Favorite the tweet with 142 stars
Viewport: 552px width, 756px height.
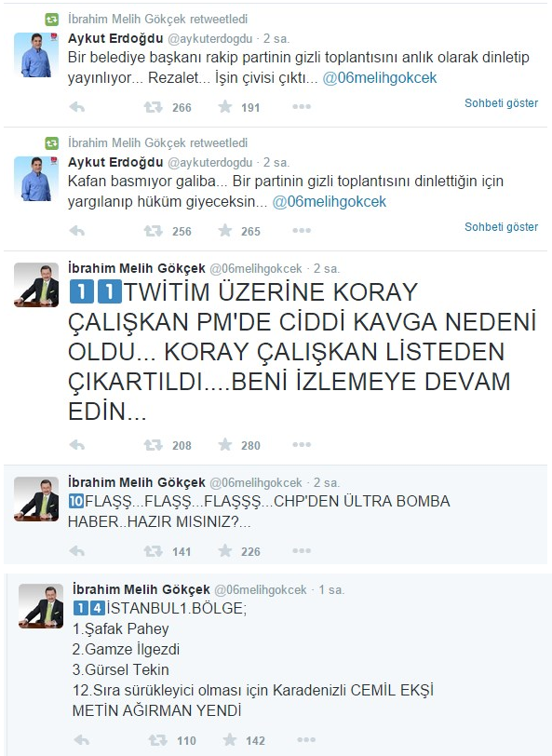click(x=230, y=739)
